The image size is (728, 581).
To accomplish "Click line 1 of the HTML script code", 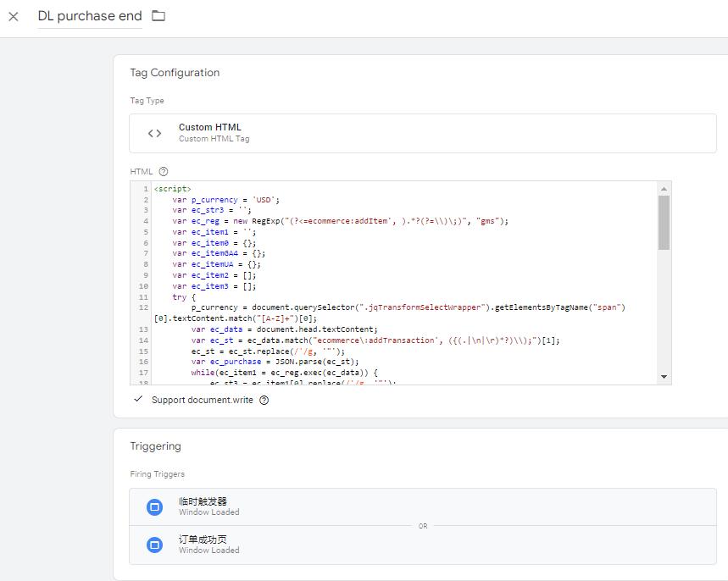I will pyautogui.click(x=173, y=188).
